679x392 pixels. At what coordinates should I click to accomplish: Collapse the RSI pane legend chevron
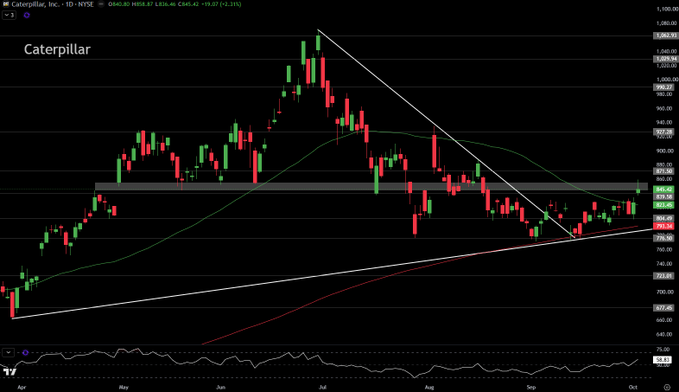click(8, 353)
